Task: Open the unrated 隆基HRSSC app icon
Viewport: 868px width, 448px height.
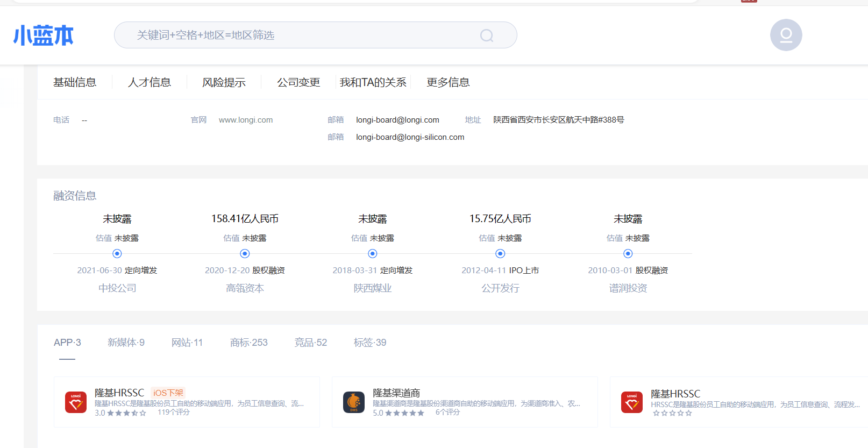Action: tap(632, 402)
